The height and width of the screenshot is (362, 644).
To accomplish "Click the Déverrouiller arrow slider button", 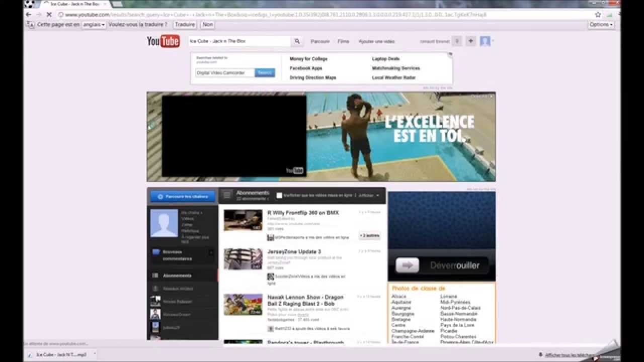I will click(x=408, y=265).
